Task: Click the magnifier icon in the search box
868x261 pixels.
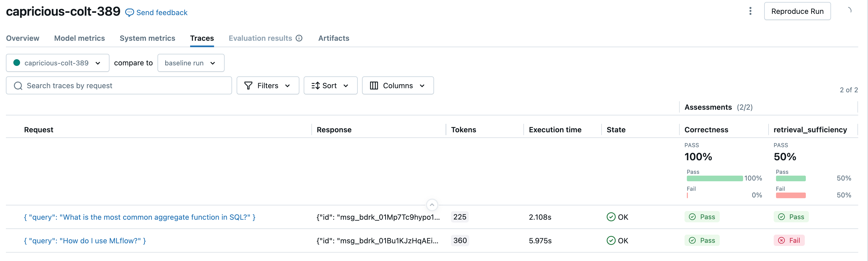Action: 18,86
